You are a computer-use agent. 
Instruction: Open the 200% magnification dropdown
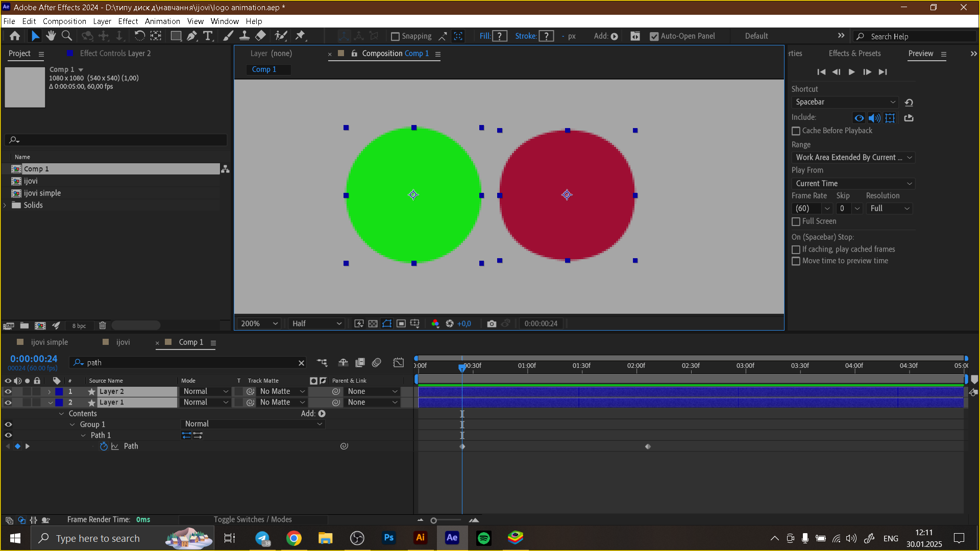(x=259, y=323)
